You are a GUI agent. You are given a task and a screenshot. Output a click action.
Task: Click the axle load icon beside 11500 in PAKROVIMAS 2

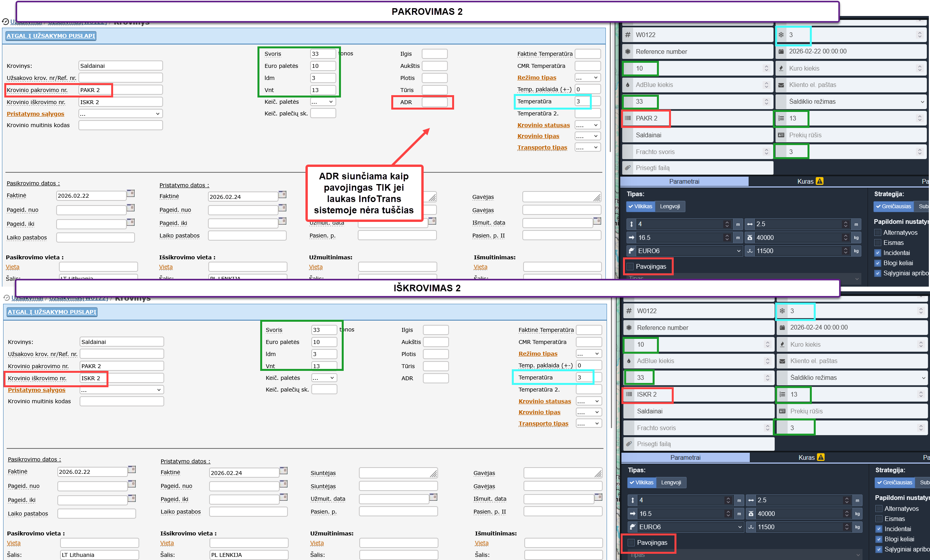pyautogui.click(x=750, y=251)
